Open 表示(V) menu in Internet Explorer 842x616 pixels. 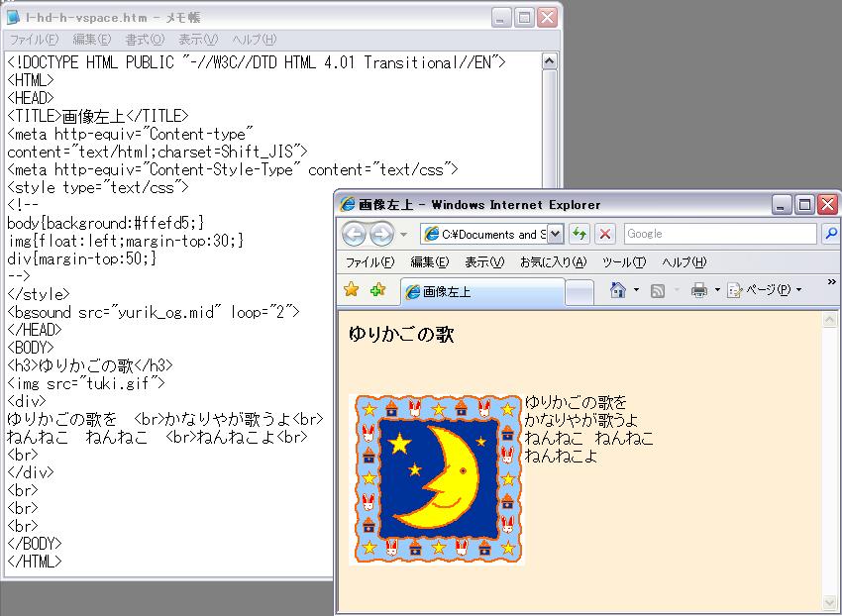pos(484,262)
